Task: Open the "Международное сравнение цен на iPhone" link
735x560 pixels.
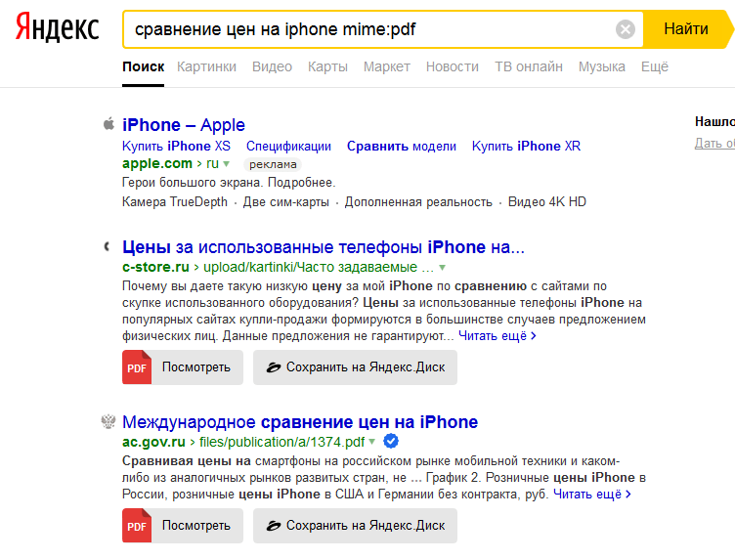Action: click(300, 422)
